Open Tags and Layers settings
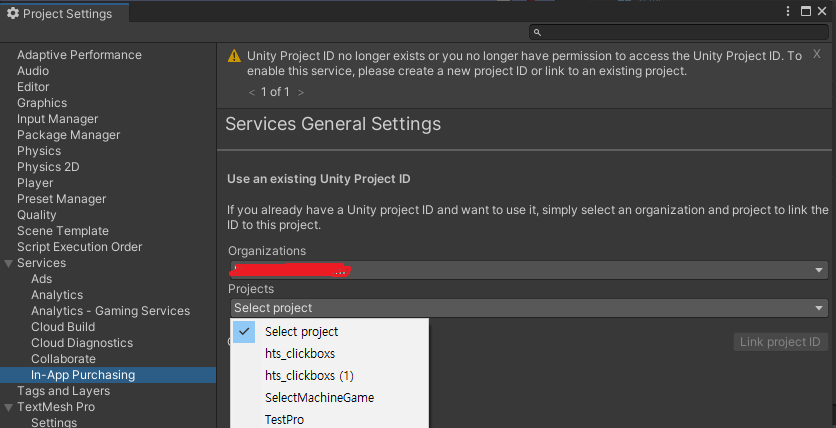This screenshot has height=428, width=836. [63, 391]
